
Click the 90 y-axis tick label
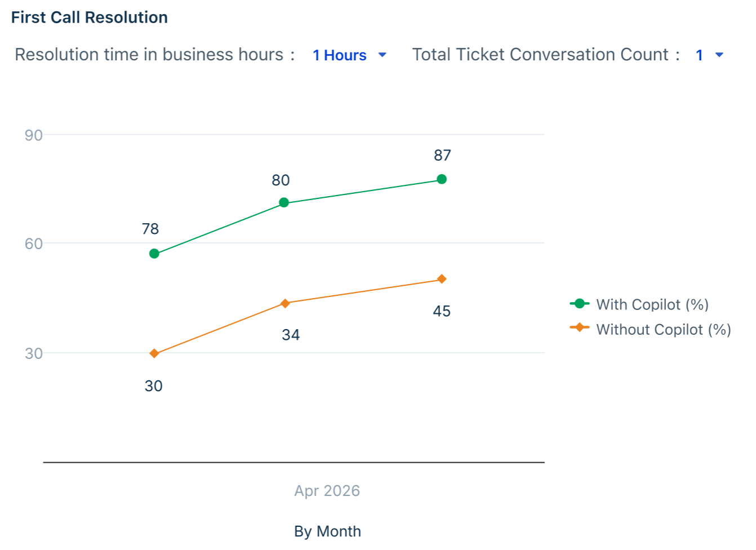[34, 135]
